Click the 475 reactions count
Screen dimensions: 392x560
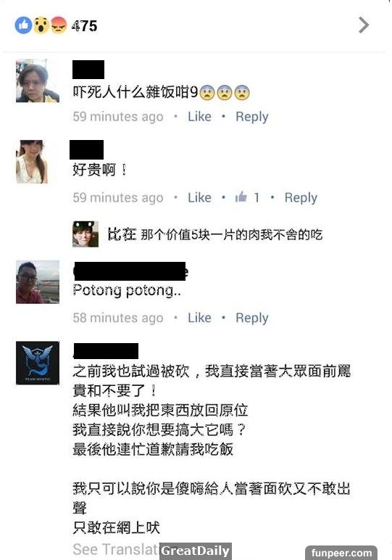84,26
